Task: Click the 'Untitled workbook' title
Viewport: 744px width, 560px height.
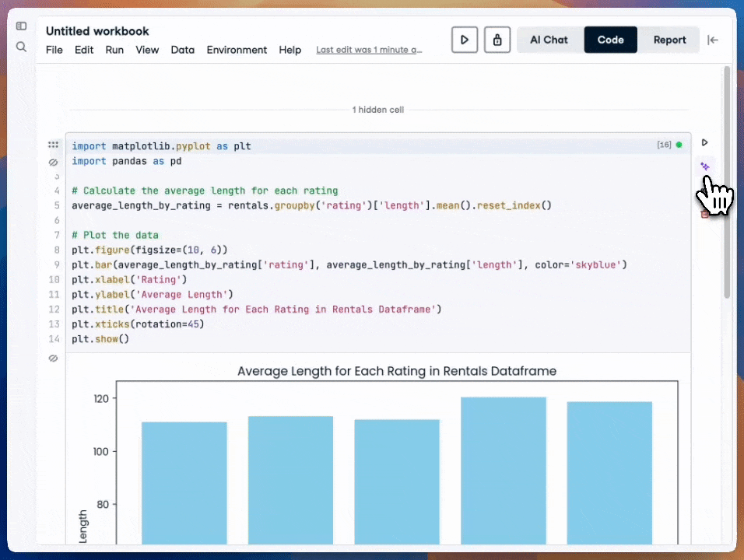Action: point(97,31)
